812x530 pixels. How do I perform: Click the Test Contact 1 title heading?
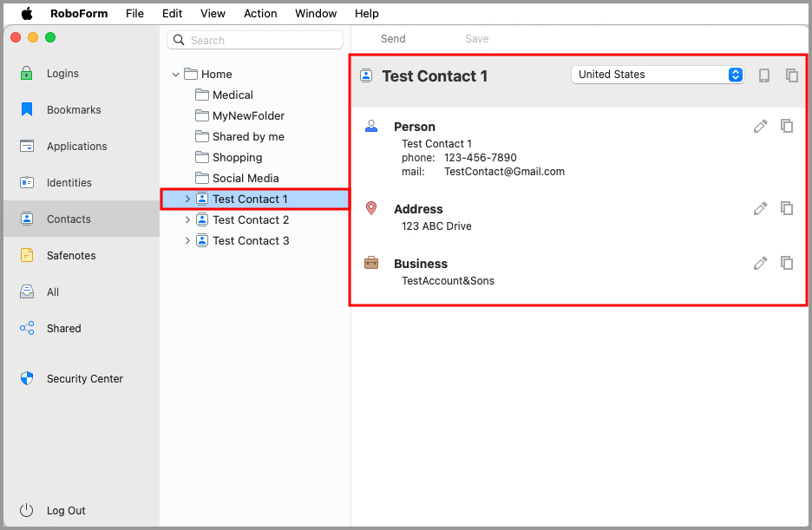click(x=435, y=76)
